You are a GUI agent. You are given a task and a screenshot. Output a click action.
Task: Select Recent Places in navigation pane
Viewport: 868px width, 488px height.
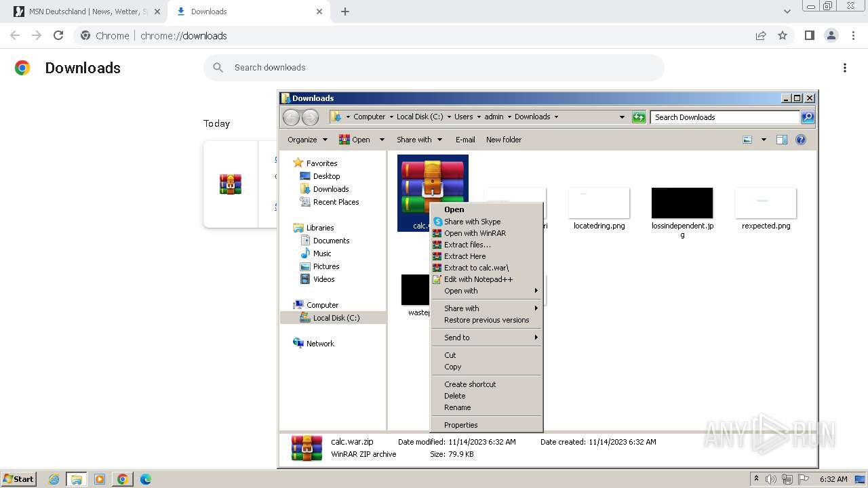(336, 202)
